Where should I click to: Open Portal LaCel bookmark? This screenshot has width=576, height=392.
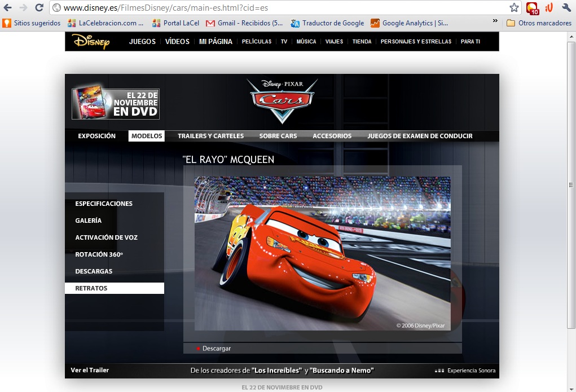(176, 23)
